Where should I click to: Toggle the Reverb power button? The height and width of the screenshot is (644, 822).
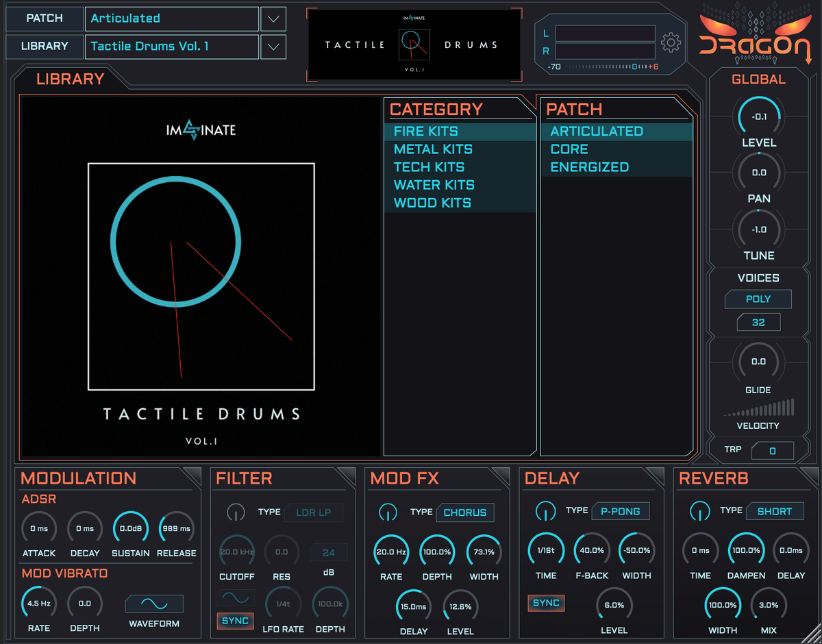(x=699, y=510)
